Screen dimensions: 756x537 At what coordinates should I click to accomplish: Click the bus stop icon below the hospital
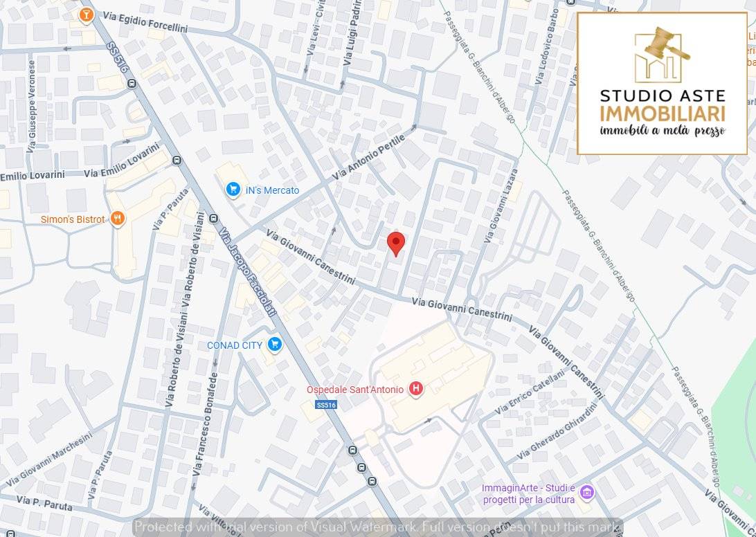tap(353, 450)
